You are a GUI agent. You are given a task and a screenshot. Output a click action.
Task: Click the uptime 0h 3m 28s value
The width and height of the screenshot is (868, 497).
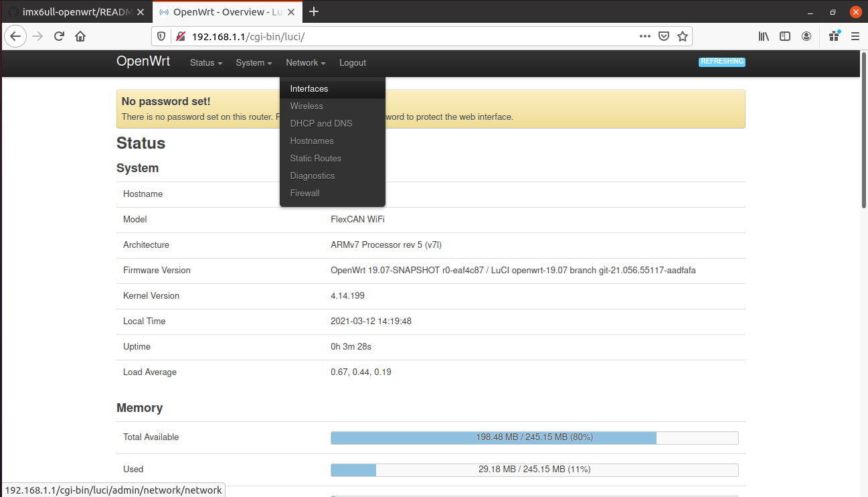tap(351, 346)
